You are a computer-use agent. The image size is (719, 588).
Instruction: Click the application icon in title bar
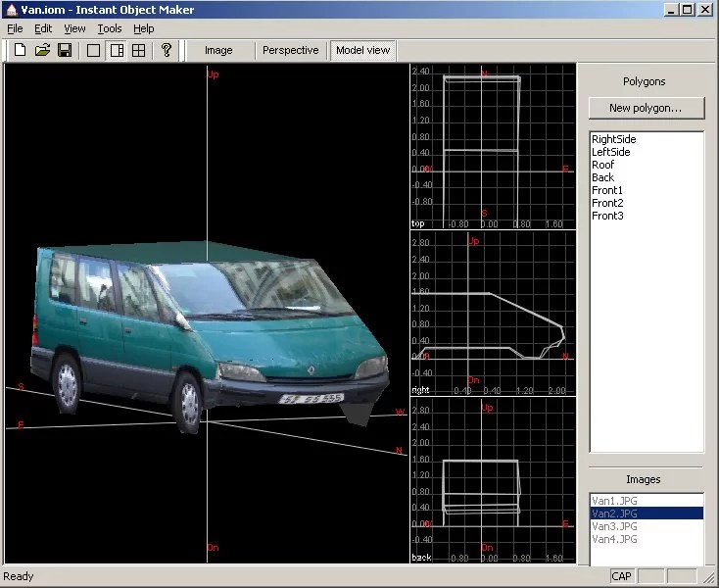click(12, 10)
